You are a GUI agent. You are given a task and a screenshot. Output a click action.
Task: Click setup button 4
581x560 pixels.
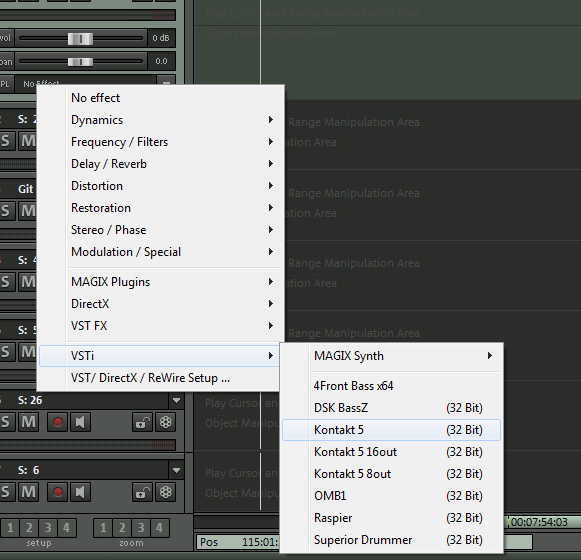(66, 527)
